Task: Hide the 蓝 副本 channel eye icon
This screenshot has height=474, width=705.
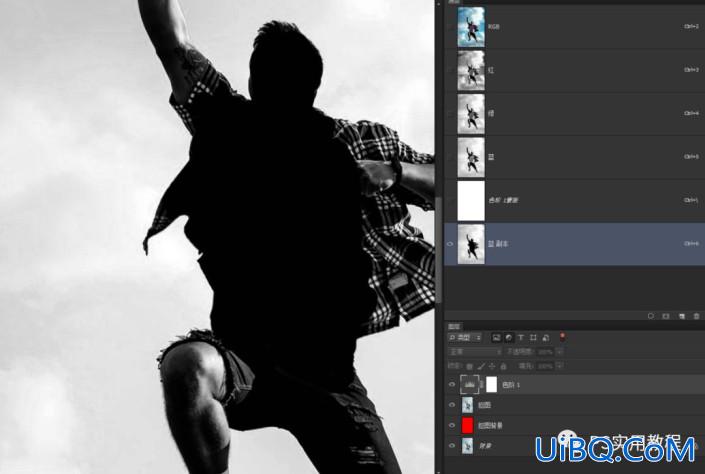Action: tap(450, 244)
